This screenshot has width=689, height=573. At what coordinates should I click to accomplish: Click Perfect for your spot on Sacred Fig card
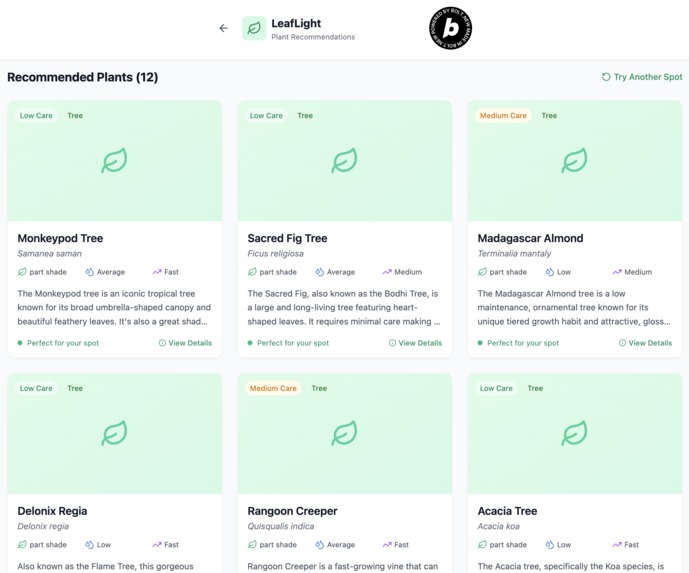(288, 343)
